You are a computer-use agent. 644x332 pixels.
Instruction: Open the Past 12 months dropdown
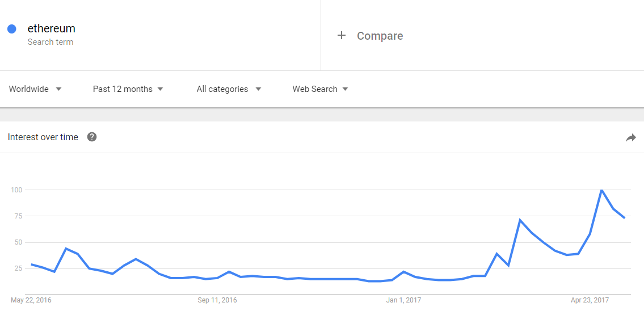(128, 89)
